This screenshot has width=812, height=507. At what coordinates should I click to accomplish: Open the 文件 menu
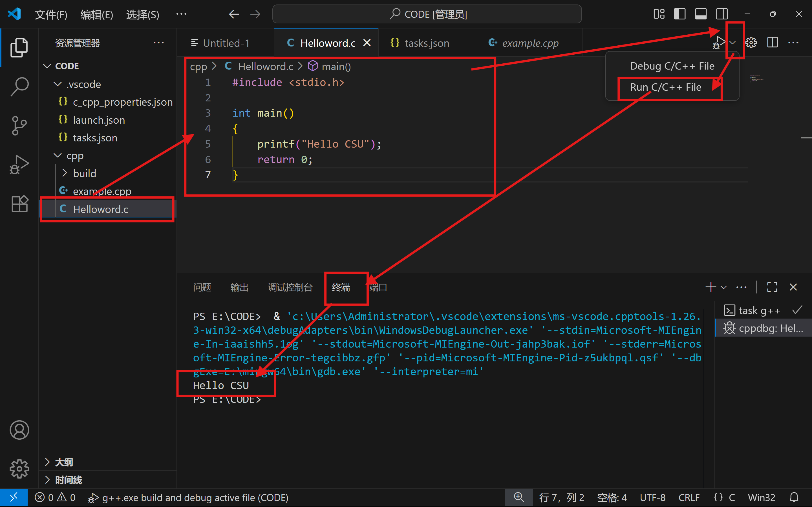[51, 14]
